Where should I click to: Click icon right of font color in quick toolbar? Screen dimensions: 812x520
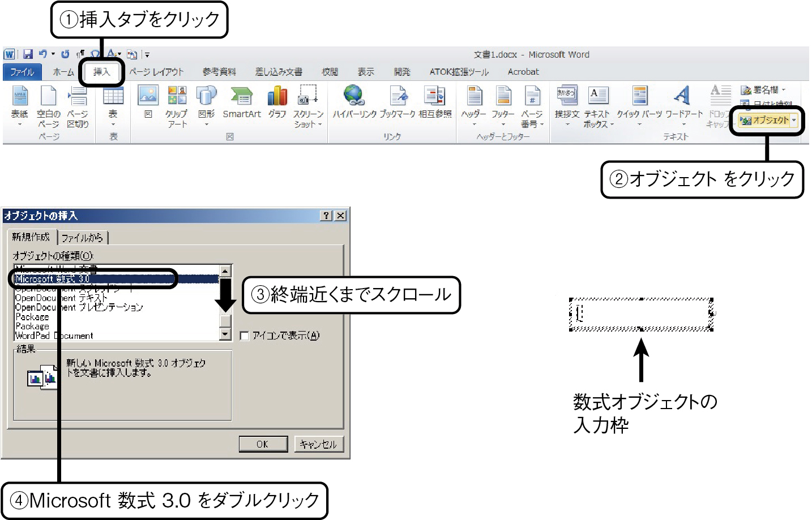pos(132,54)
